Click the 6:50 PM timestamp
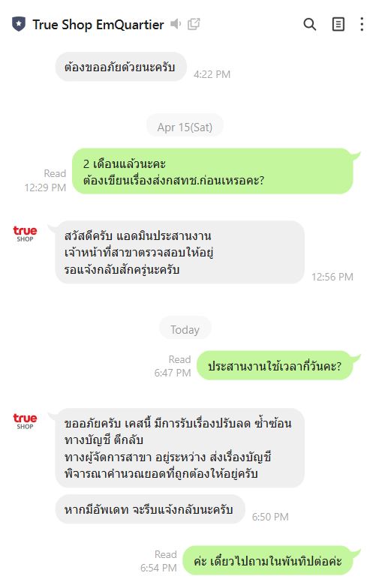 pos(270,517)
